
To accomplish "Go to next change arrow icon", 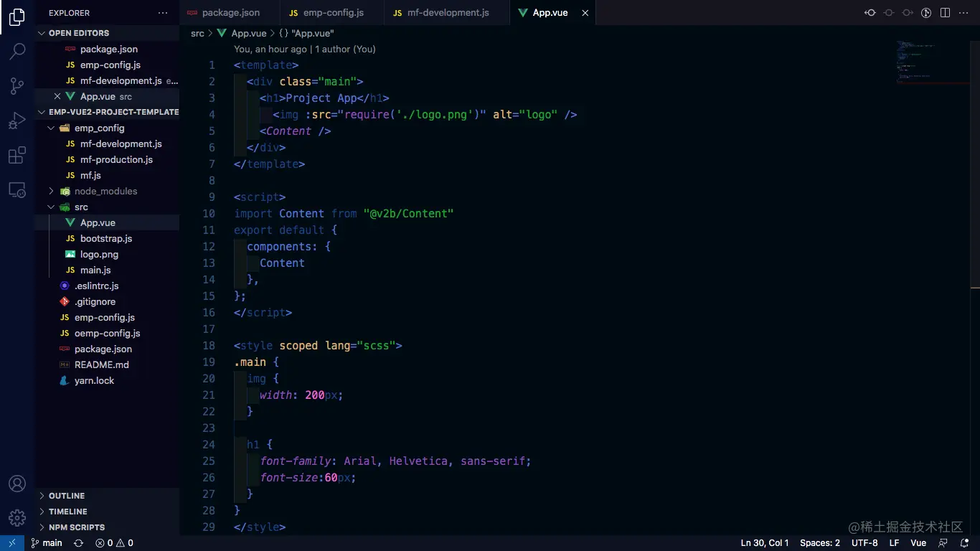I will pos(908,13).
